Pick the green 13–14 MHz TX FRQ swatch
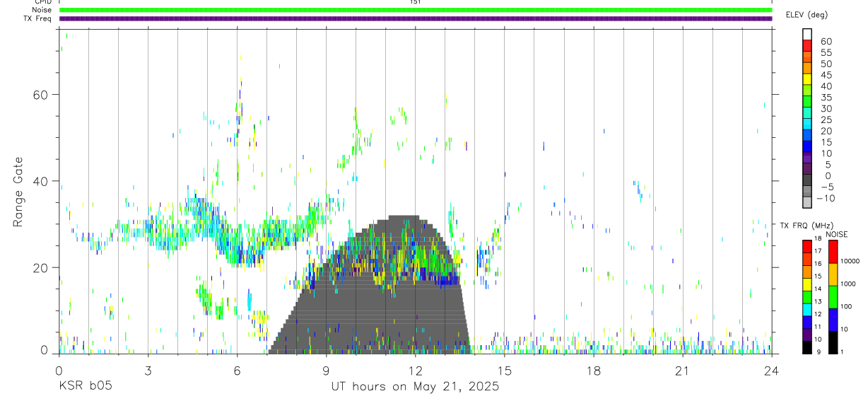 click(807, 297)
